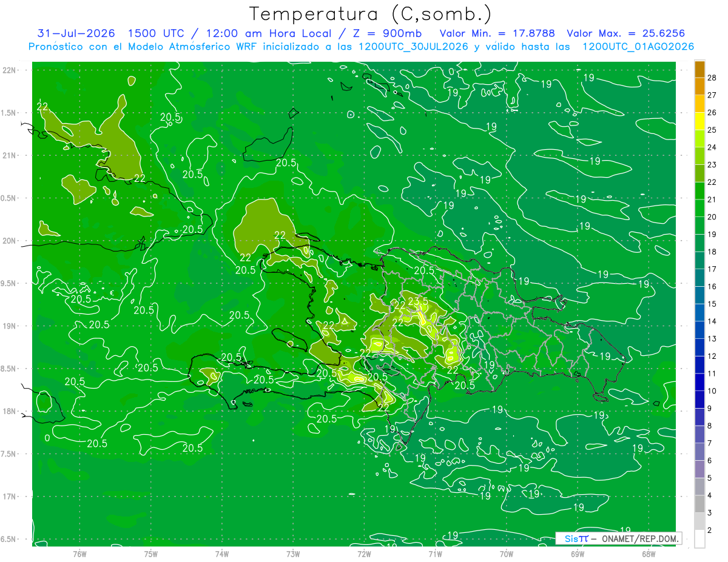Select the forecast date '31-Jul-2026'
The height and width of the screenshot is (562, 728).
[77, 33]
